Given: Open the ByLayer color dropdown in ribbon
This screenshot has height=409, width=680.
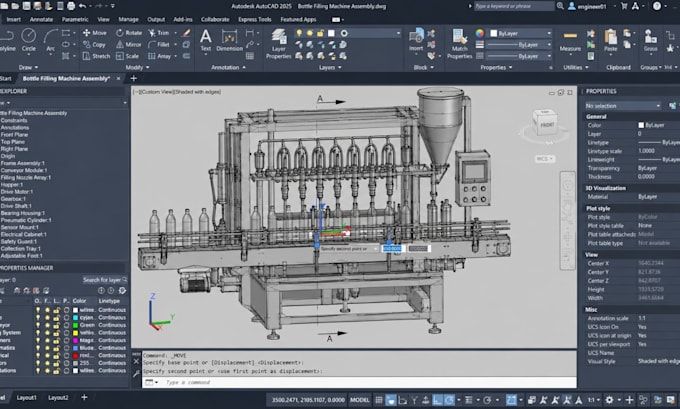Looking at the screenshot, I should coord(521,33).
